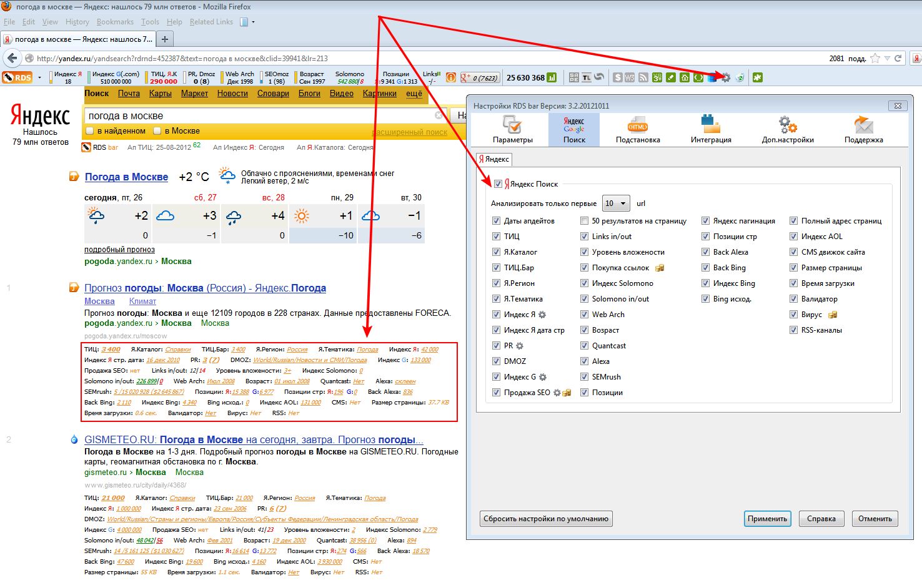Open the Параметры settings section
922x588 pixels.
(512, 130)
